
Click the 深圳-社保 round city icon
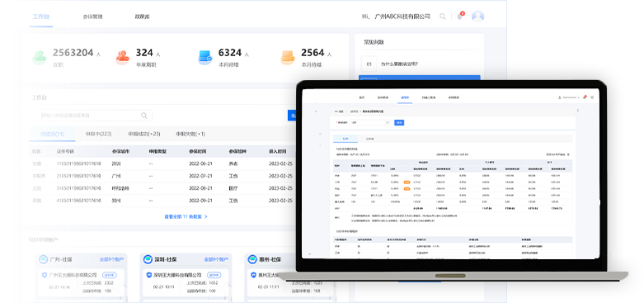tap(148, 259)
